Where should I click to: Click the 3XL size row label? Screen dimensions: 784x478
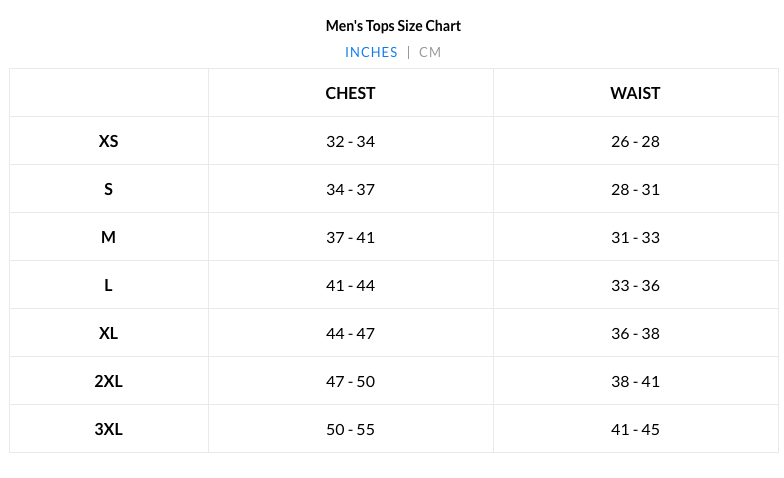(x=109, y=429)
